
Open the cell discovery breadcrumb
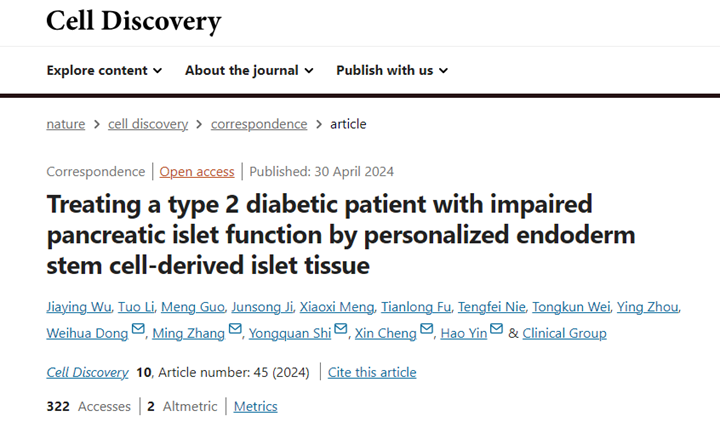148,124
